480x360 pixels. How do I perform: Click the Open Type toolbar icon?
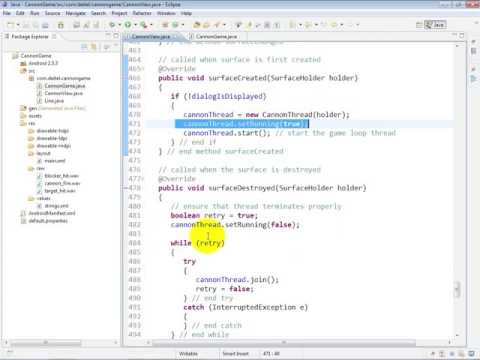[x=197, y=25]
